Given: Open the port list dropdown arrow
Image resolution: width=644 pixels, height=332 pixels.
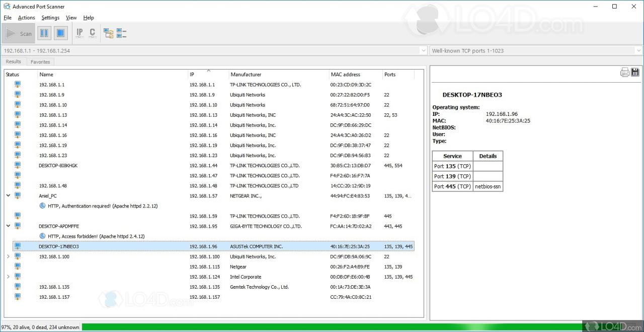Looking at the screenshot, I should [638, 50].
